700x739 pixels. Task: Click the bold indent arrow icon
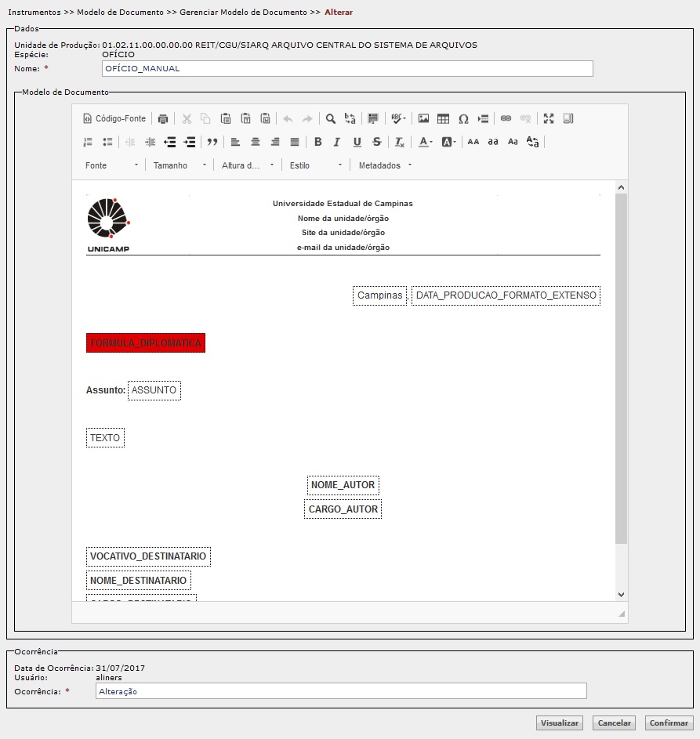(x=190, y=142)
